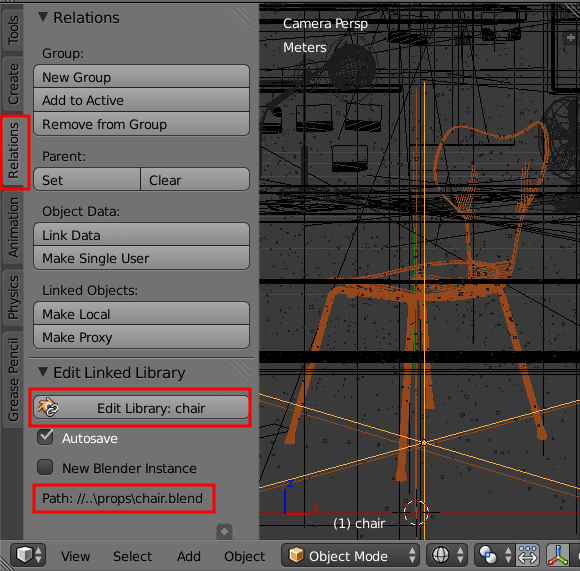Click Remove from Group
This screenshot has height=571, width=580.
(x=141, y=124)
